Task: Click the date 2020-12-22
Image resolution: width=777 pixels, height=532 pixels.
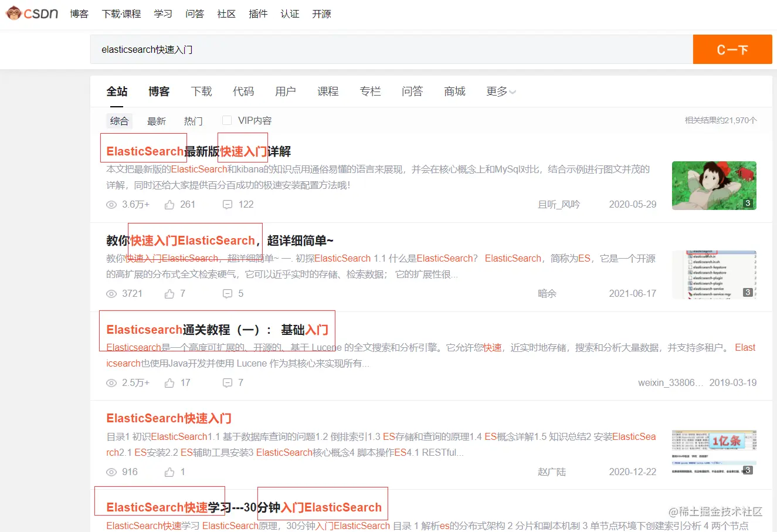Action: (x=633, y=472)
